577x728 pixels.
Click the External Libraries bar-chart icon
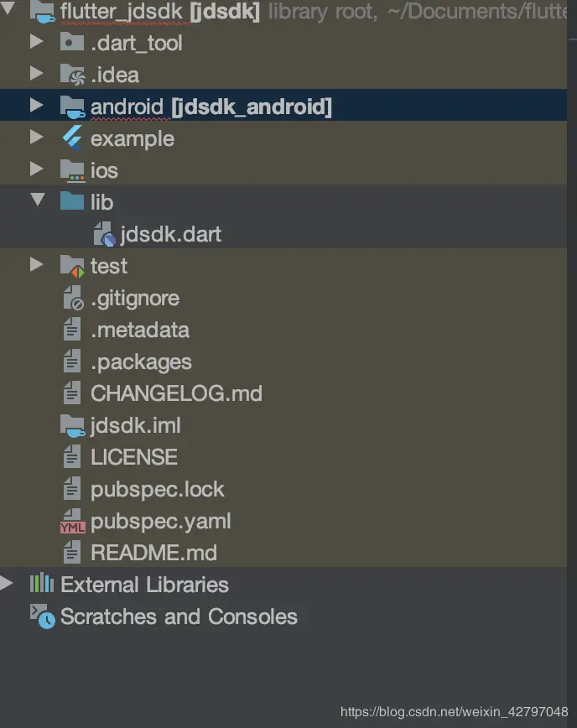click(x=42, y=585)
